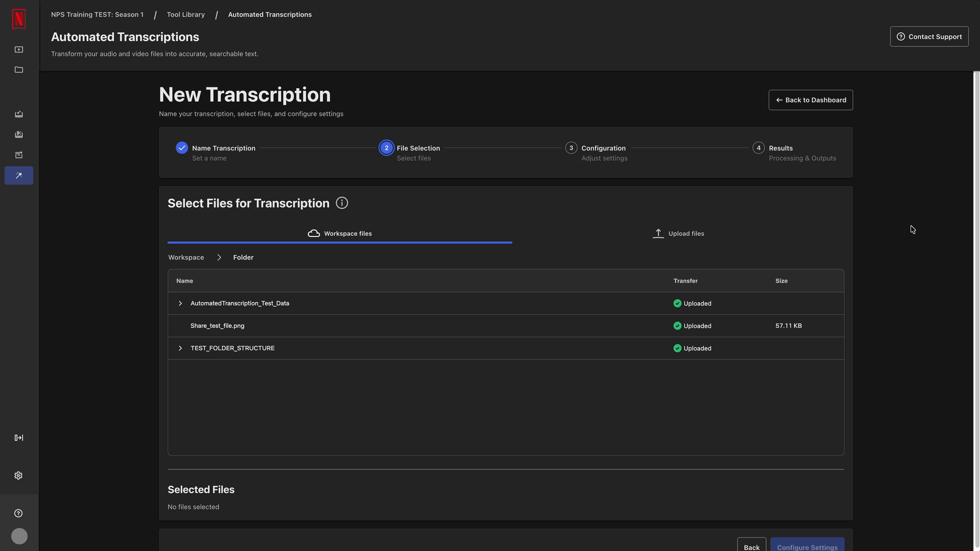Viewport: 980px width, 551px height.
Task: Click the help question mark icon
Action: [19, 513]
